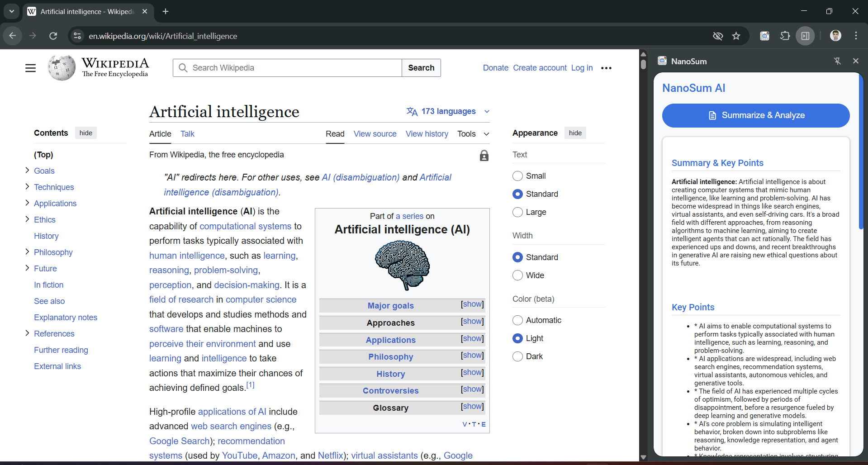
Task: Expand the Future section in Contents
Action: click(x=27, y=268)
